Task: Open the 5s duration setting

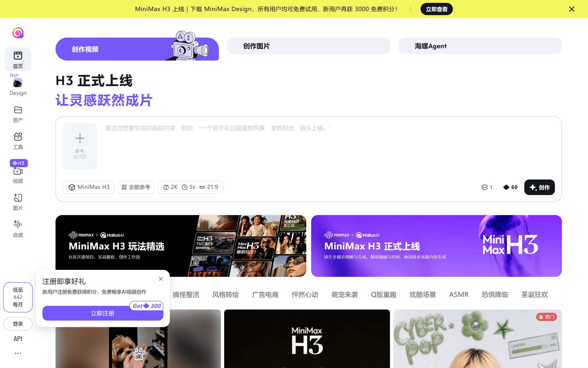Action: click(188, 187)
